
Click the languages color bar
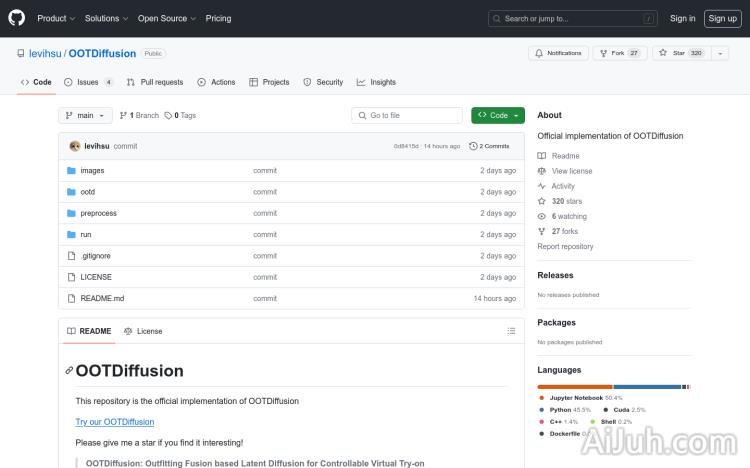click(613, 386)
